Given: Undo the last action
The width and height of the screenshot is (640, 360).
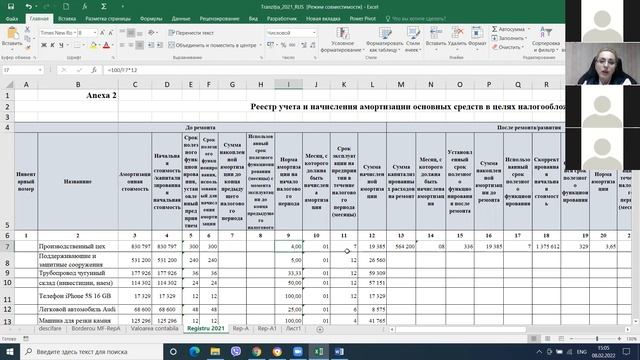Looking at the screenshot, I should pos(28,7).
